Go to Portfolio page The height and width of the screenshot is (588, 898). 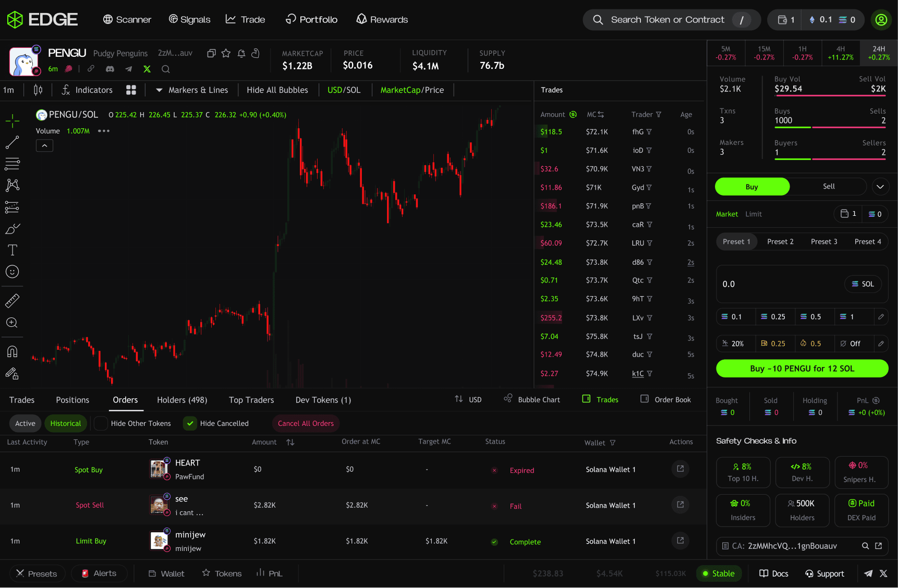(311, 20)
